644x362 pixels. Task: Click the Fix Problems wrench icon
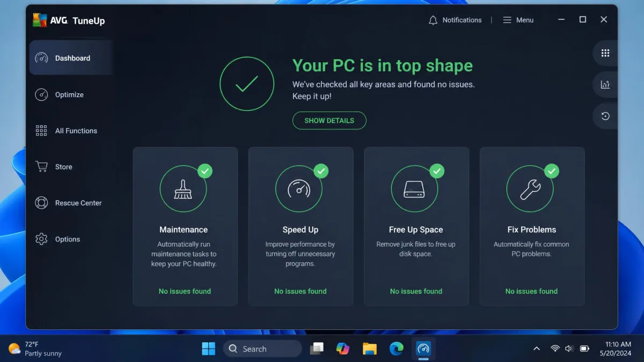(x=530, y=189)
